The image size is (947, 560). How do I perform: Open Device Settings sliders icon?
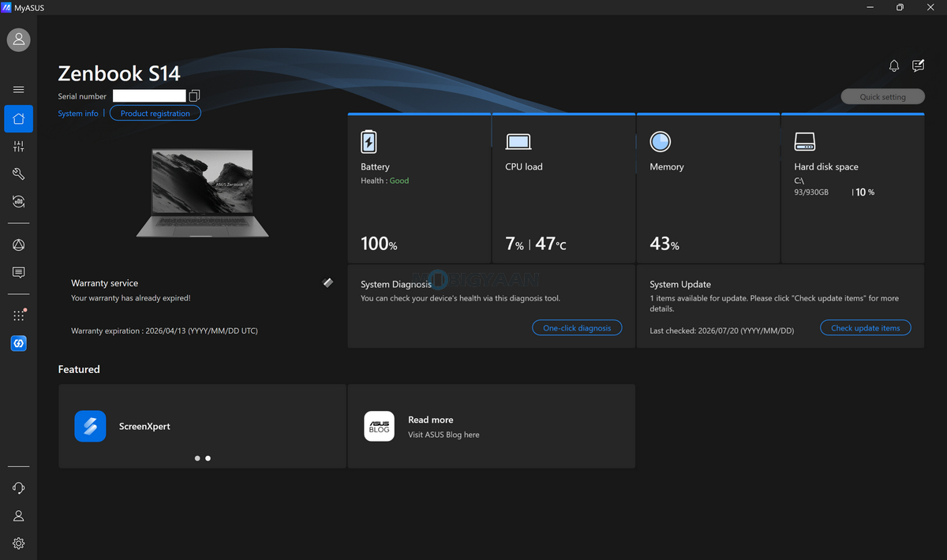(x=19, y=147)
